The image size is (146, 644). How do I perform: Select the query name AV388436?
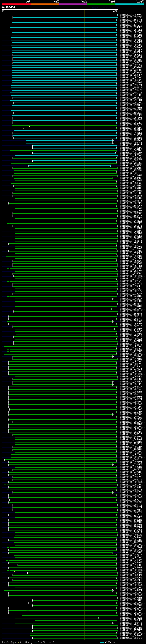(x=8, y=7)
